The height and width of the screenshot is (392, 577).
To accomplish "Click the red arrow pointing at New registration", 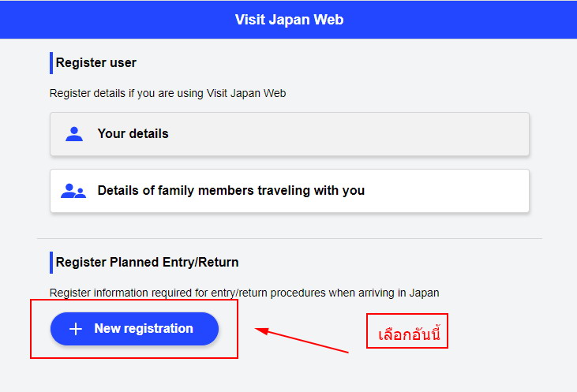I will [x=302, y=340].
